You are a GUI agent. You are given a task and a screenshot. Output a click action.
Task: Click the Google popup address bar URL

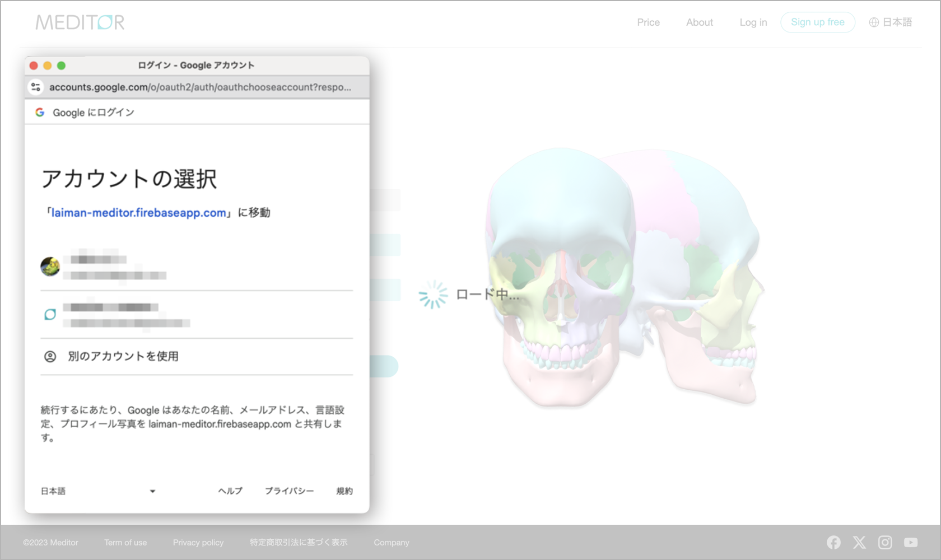tap(200, 87)
